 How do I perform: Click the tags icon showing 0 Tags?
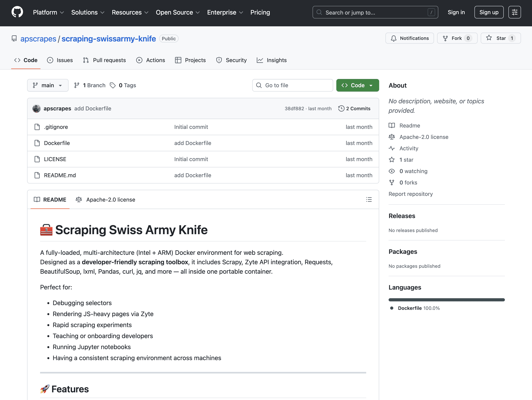tap(113, 85)
